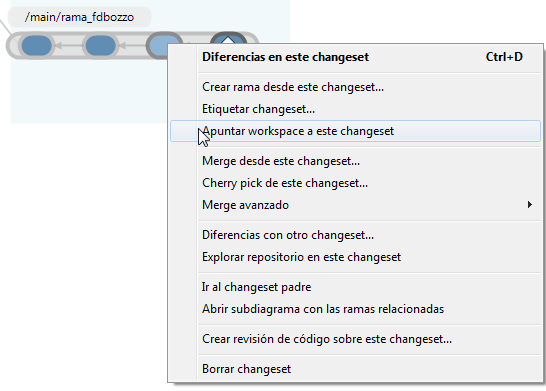
Task: Select Etiquetar changeset option
Action: pyautogui.click(x=355, y=109)
